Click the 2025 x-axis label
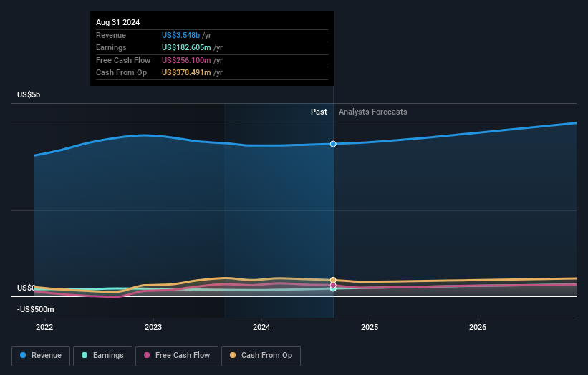 coord(370,327)
